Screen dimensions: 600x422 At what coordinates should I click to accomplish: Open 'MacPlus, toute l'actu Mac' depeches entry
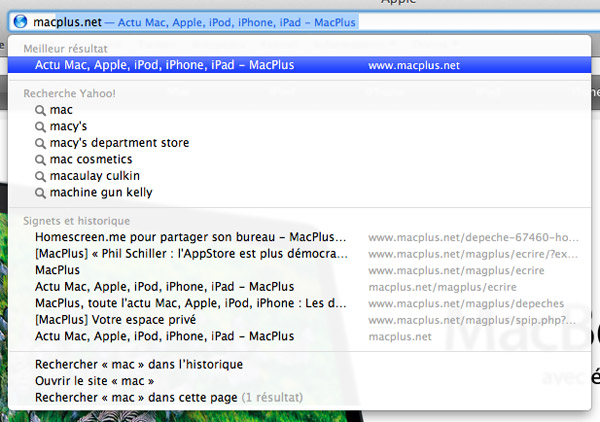pyautogui.click(x=300, y=303)
